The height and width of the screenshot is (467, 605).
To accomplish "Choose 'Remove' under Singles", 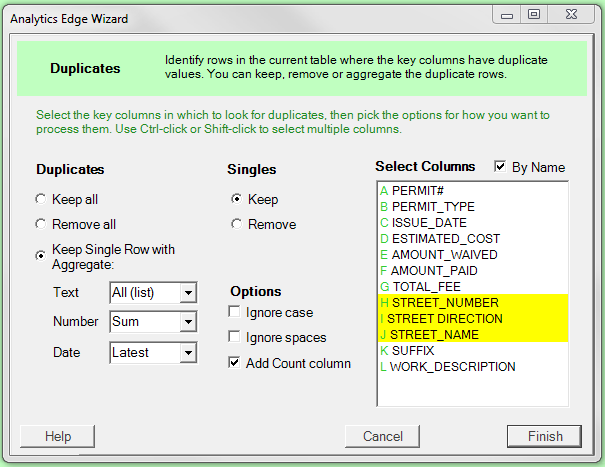I will [236, 224].
